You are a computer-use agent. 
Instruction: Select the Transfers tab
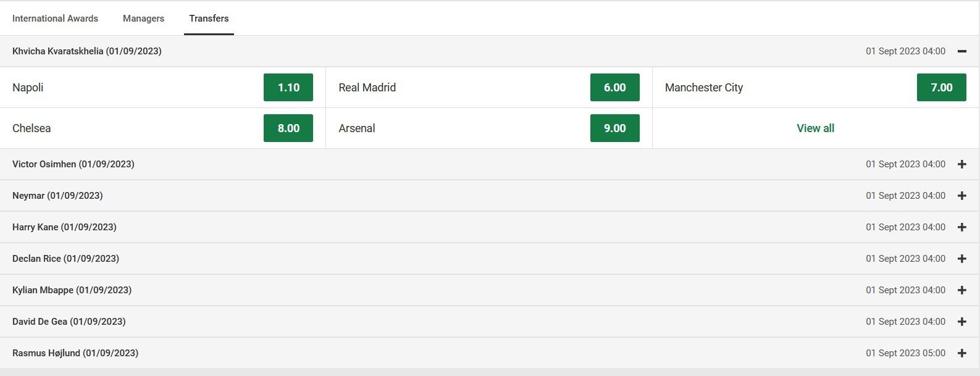point(209,19)
